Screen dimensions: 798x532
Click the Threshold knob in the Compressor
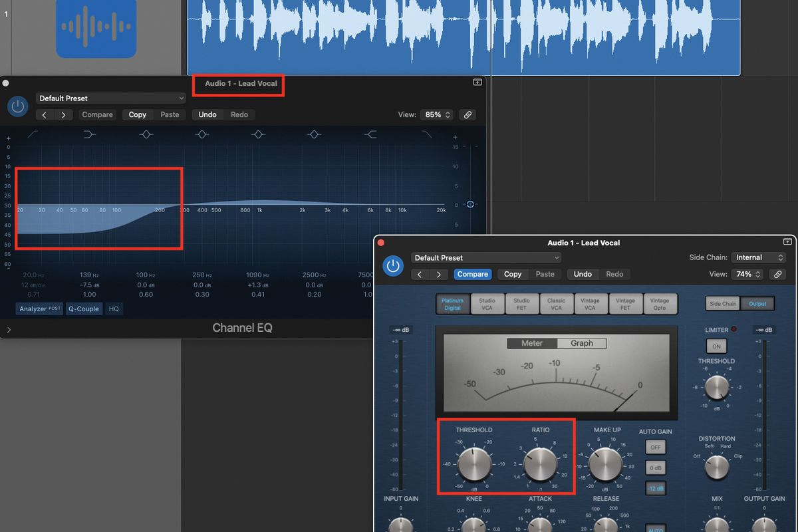click(473, 464)
